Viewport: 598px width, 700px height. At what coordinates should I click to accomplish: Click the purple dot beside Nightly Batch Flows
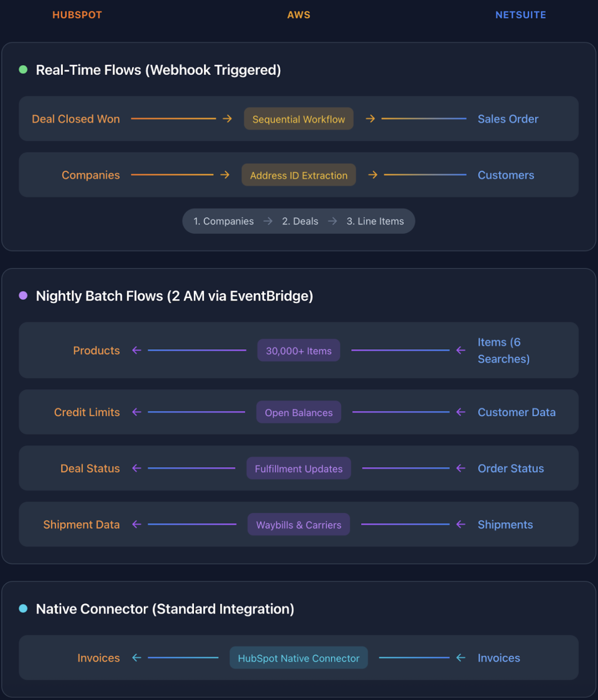click(23, 296)
